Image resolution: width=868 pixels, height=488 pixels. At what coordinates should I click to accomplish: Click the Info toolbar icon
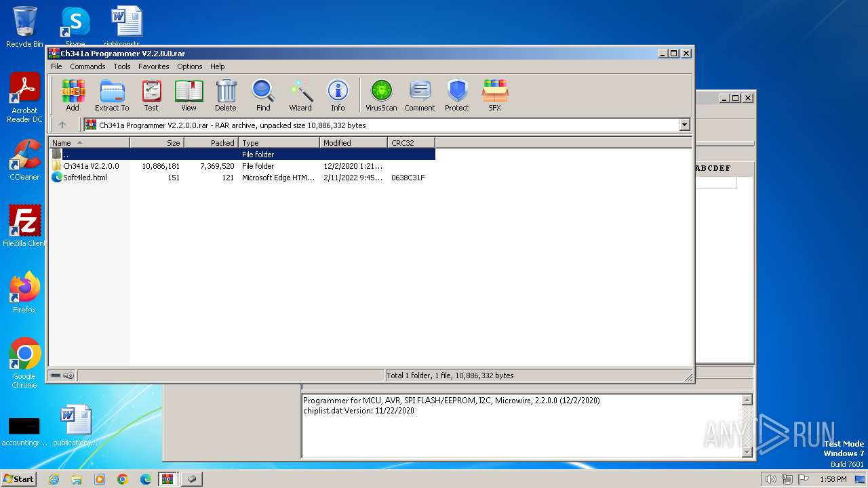click(338, 95)
